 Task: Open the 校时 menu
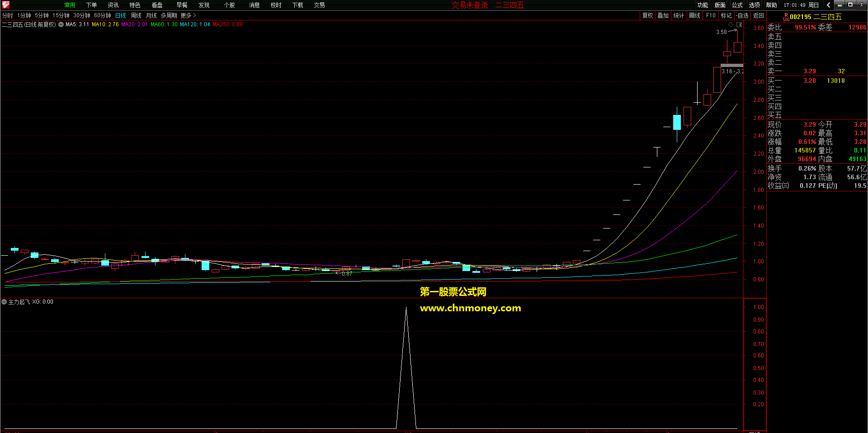(x=276, y=5)
